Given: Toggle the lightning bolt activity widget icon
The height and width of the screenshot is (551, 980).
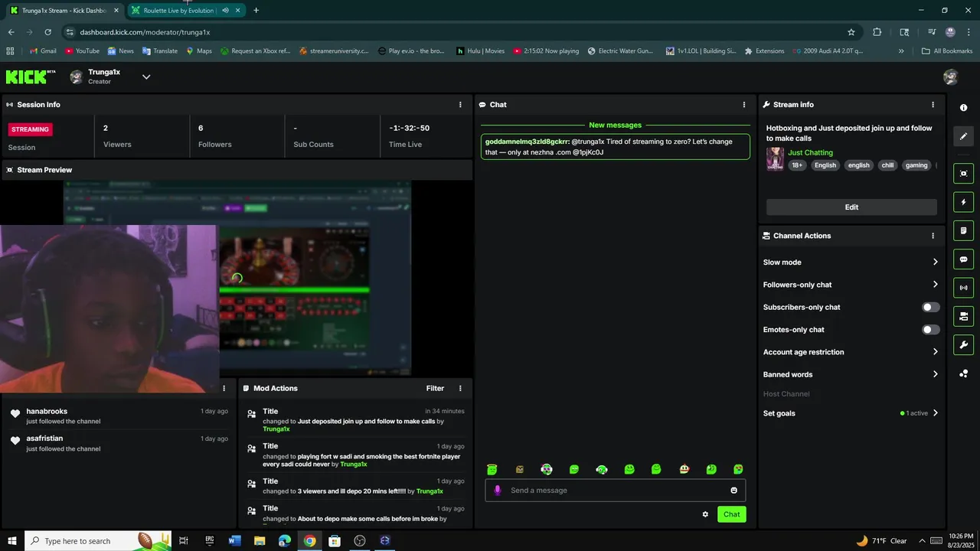Looking at the screenshot, I should tap(963, 202).
